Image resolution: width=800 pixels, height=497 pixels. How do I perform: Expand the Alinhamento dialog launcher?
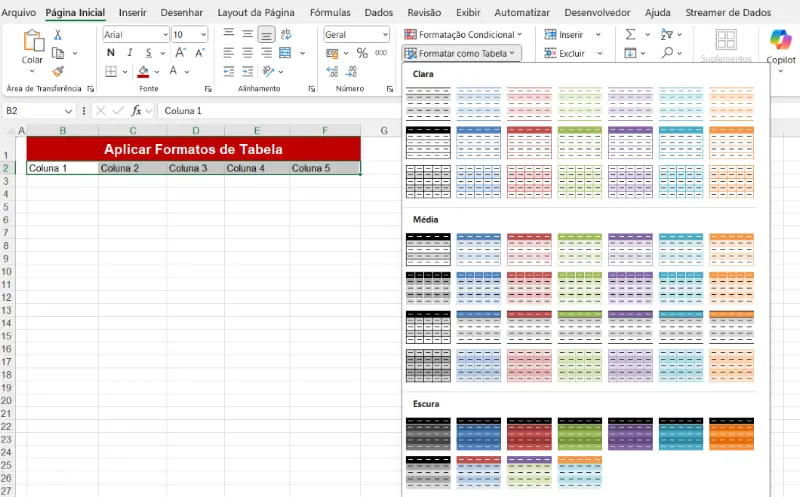coord(312,89)
